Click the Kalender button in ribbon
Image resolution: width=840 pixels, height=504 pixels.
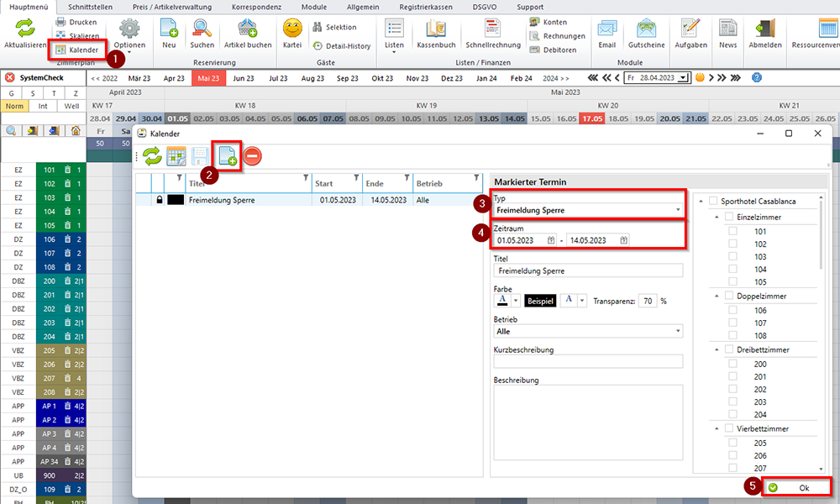[x=76, y=50]
